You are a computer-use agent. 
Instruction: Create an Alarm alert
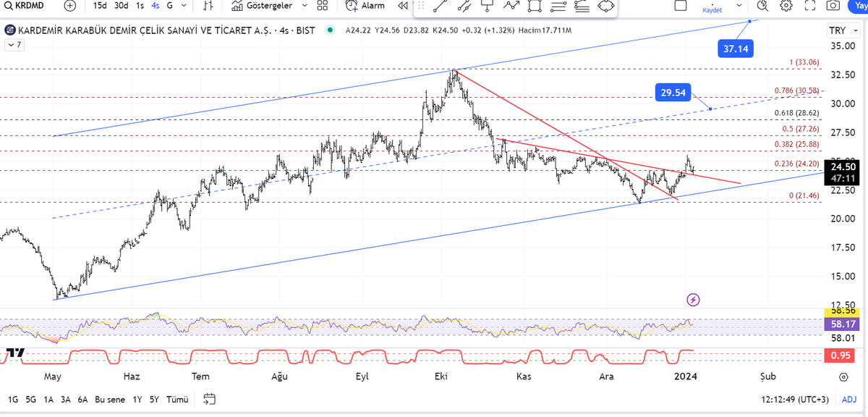coord(365,5)
